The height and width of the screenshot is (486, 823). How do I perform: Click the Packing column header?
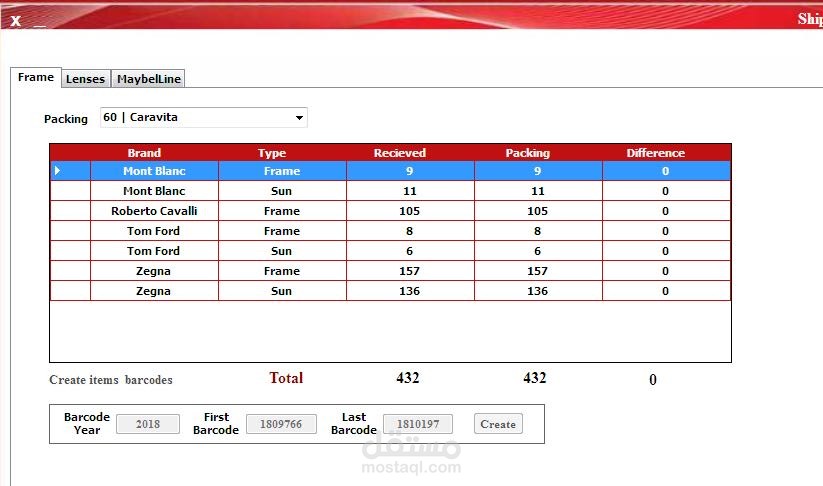(527, 153)
